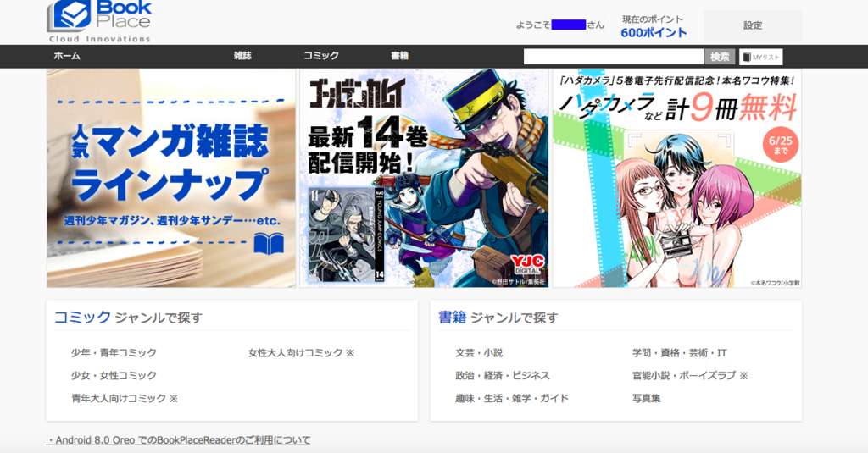Select 文芸・小説 book genre
Screen dimensions: 868x453
tap(479, 353)
